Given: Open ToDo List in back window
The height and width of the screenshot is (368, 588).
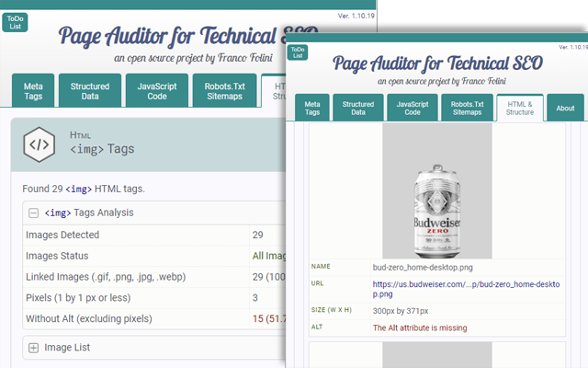Looking at the screenshot, I should pyautogui.click(x=15, y=22).
